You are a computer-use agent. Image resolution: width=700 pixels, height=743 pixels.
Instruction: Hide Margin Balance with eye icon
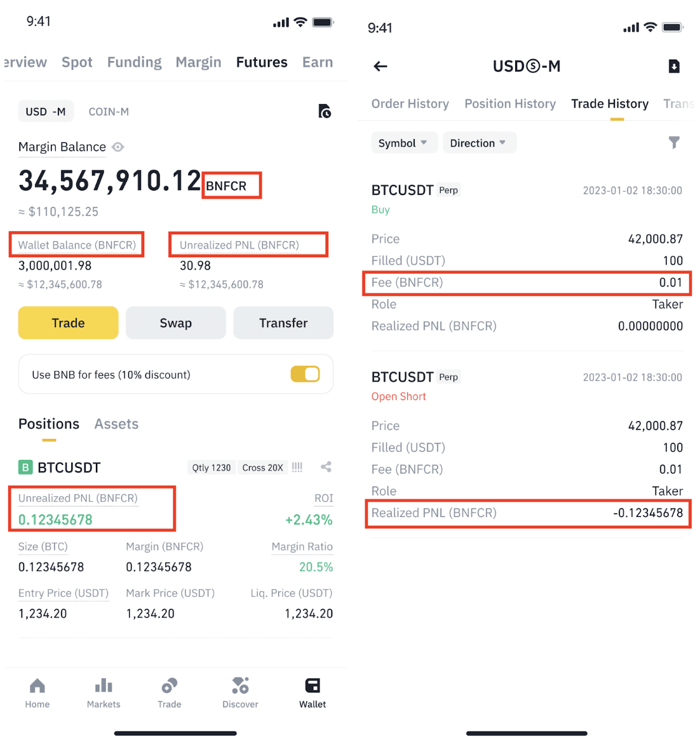point(118,147)
